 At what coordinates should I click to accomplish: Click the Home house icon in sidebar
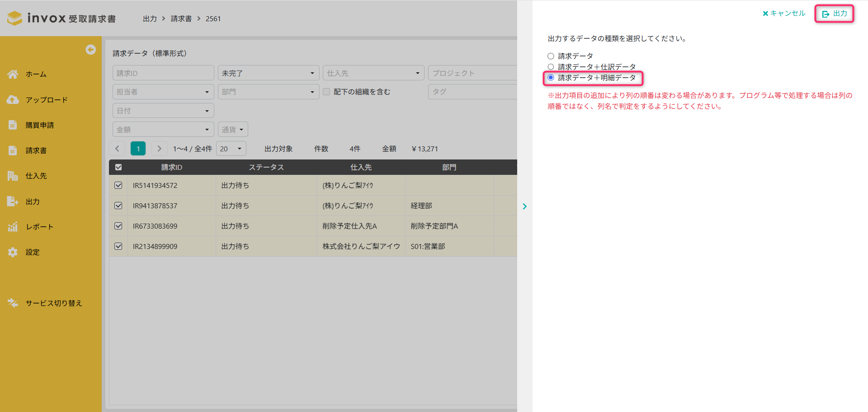click(13, 74)
